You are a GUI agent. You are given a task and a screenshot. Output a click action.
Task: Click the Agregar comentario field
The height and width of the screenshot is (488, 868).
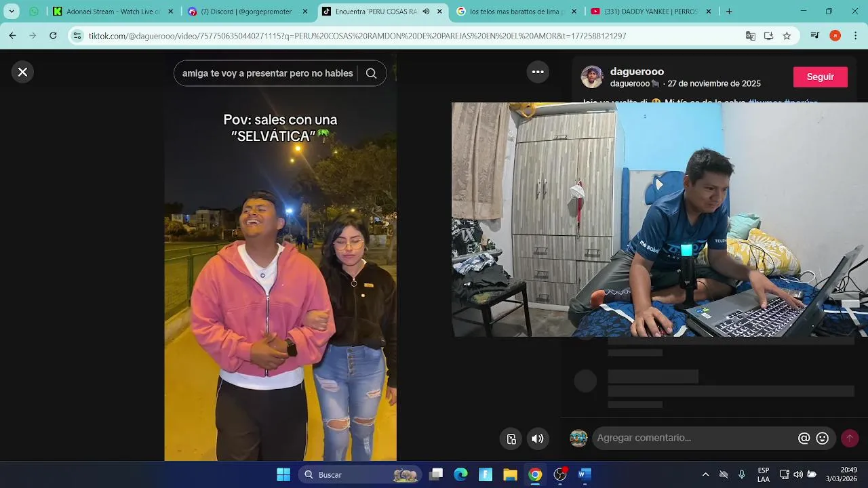click(x=693, y=438)
